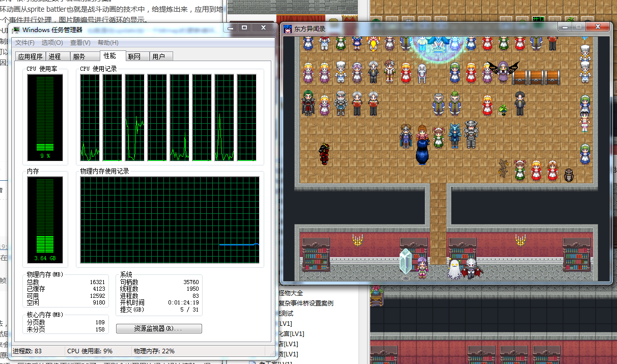This screenshot has height=364, width=617.
Task: Click the blue crystal in the game
Action: coord(406,262)
